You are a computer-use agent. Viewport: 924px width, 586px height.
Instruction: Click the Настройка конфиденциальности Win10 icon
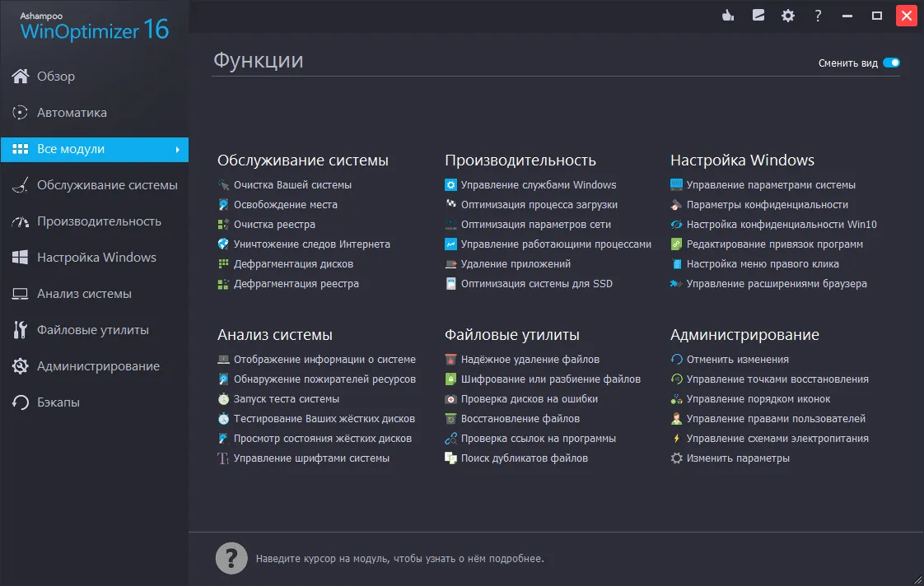pos(676,225)
